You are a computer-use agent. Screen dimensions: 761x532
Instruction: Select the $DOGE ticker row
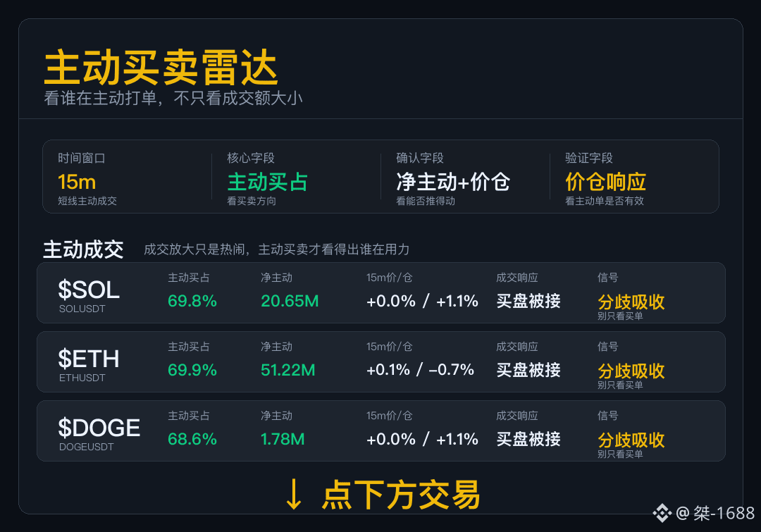coord(381,431)
